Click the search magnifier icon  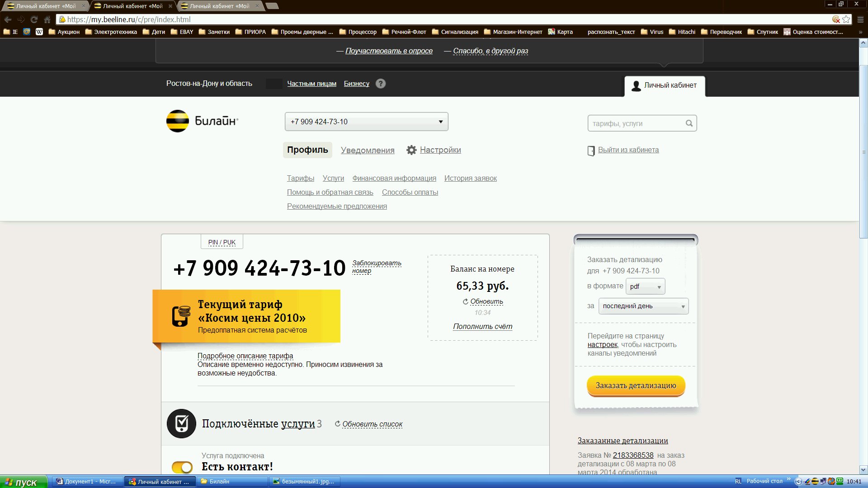pos(689,123)
